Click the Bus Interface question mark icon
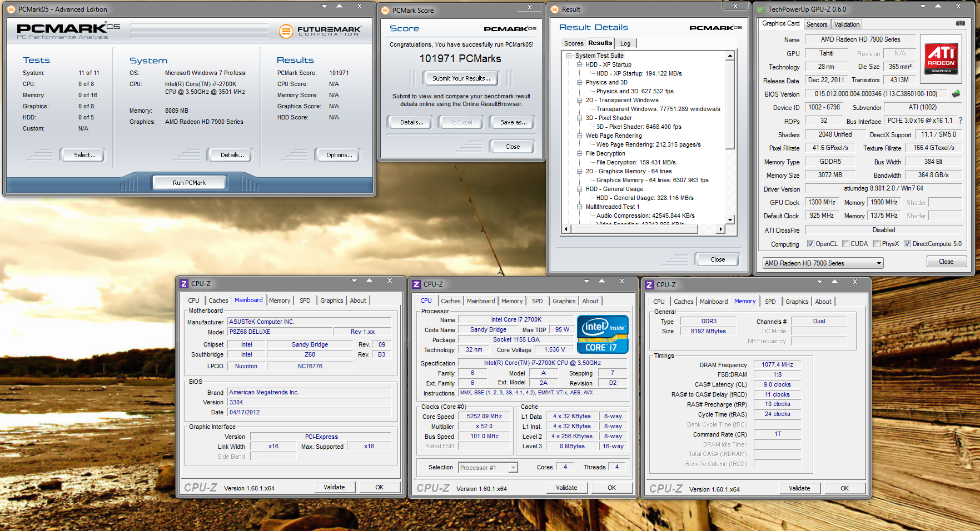 click(960, 121)
